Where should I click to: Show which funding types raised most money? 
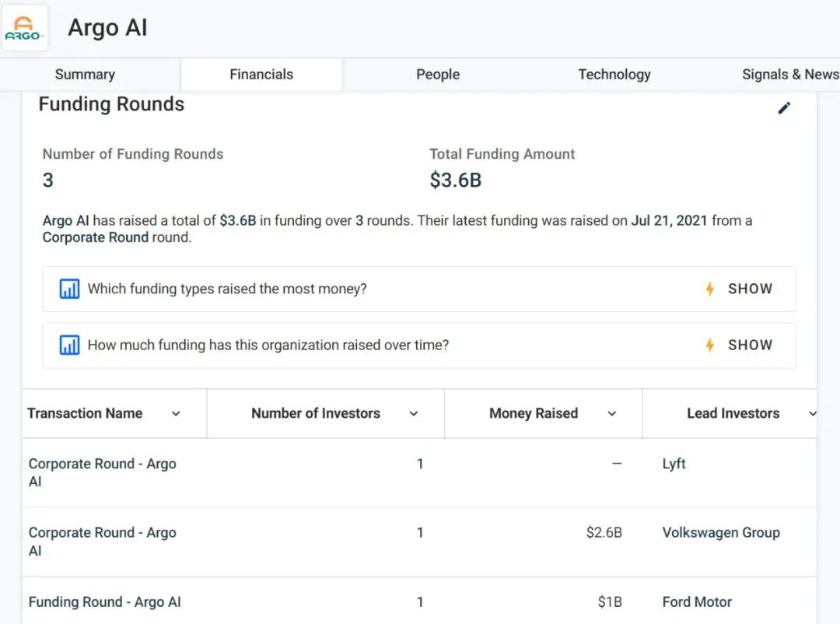pos(750,289)
